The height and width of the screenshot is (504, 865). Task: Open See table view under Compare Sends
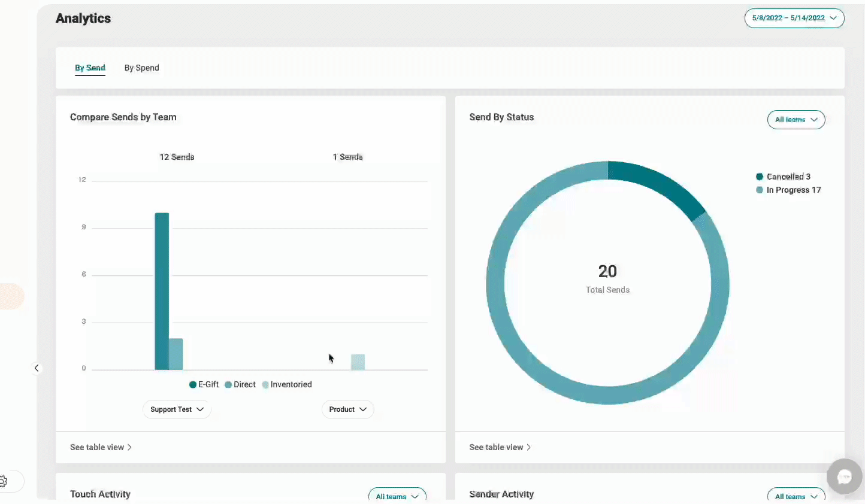(x=101, y=447)
